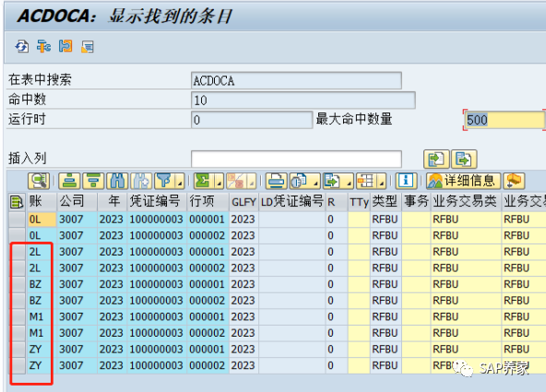Viewport: 546px width, 392px height.
Task: Click the orange and blue stamp-like icon in the top toolbar
Action: pyautogui.click(x=65, y=46)
